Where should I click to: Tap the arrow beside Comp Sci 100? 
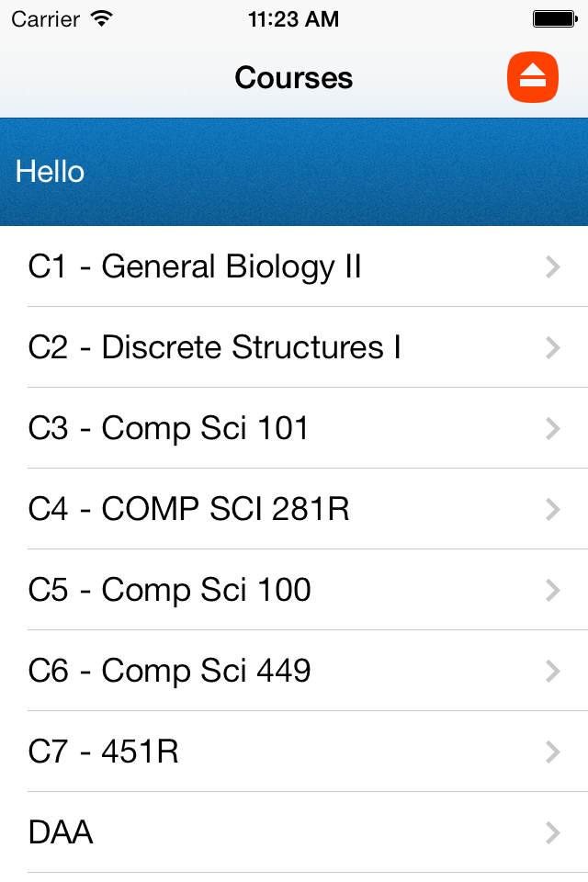[x=552, y=590]
